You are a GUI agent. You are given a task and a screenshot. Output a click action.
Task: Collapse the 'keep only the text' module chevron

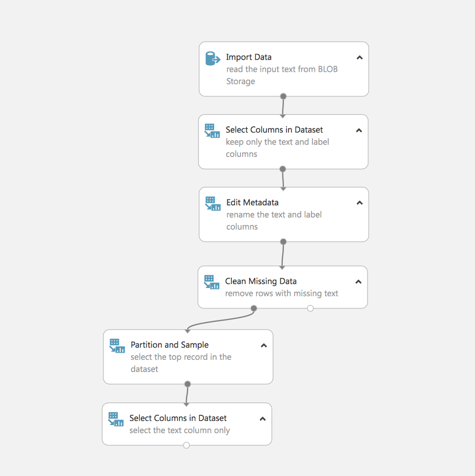point(359,130)
